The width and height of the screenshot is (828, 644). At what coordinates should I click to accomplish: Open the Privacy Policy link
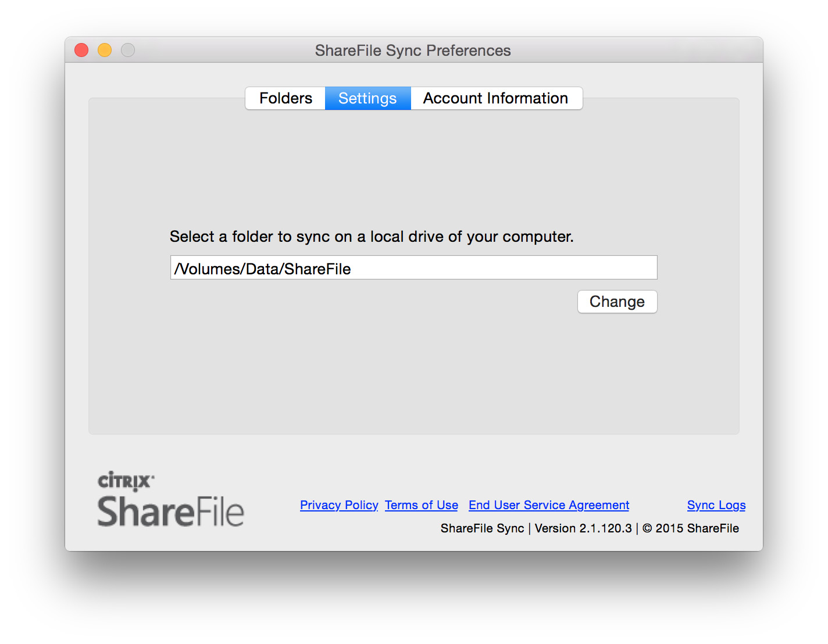coord(339,505)
